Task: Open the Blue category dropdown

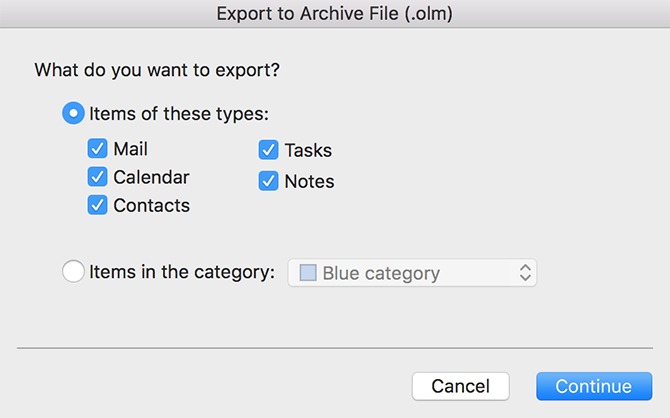Action: [x=412, y=273]
